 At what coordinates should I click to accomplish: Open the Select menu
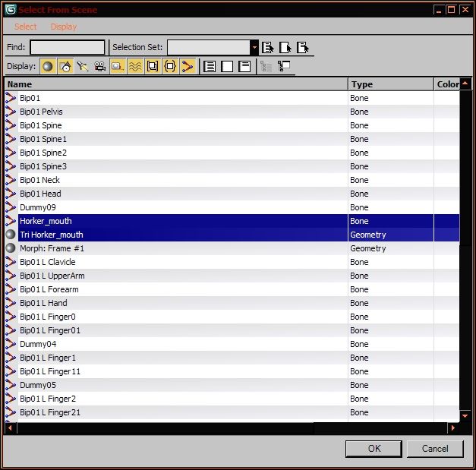coord(26,27)
